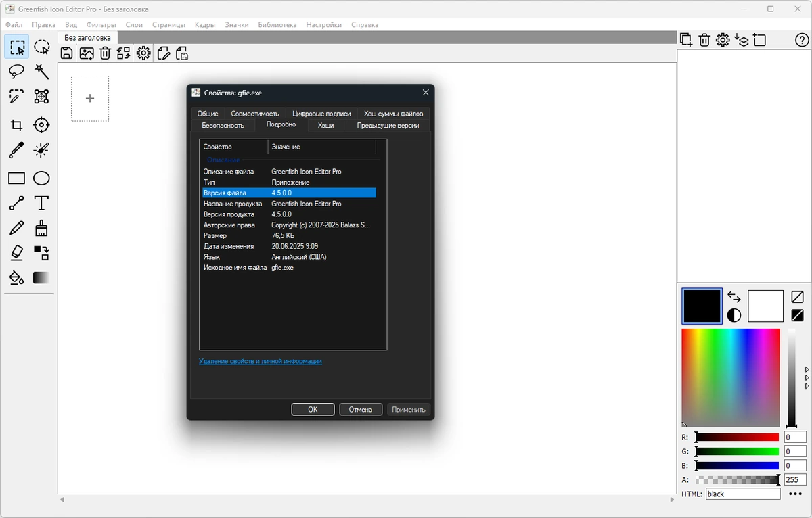Activate the Transform tool with handles
The image size is (812, 518).
(42, 97)
